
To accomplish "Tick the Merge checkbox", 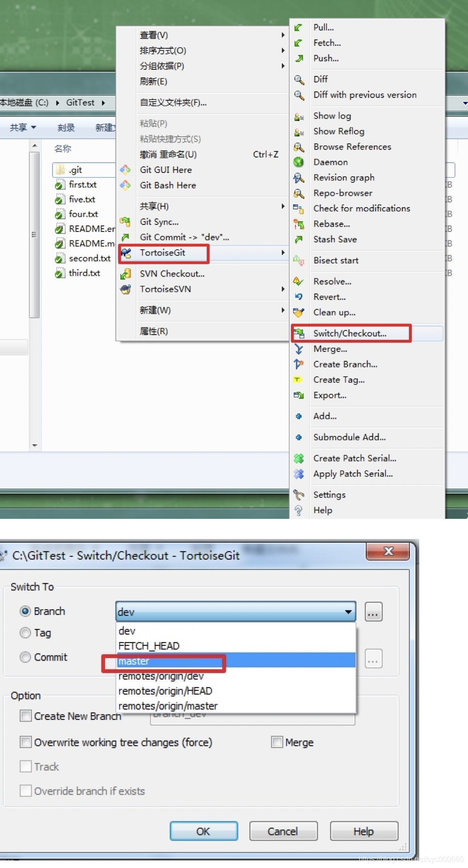I will (277, 742).
